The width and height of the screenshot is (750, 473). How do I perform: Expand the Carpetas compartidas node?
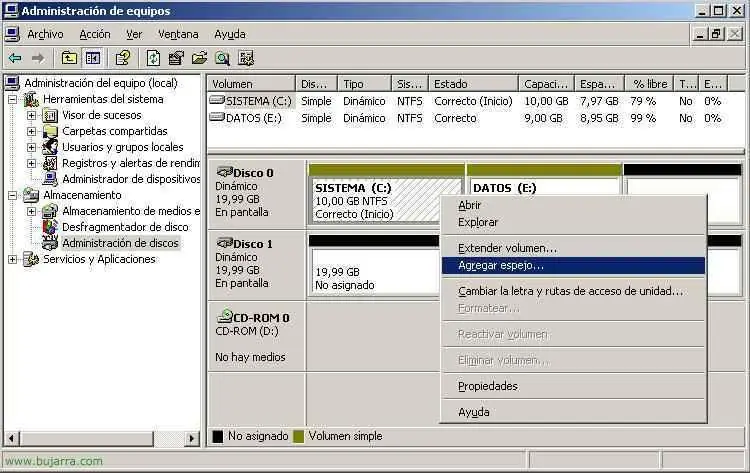coord(32,131)
